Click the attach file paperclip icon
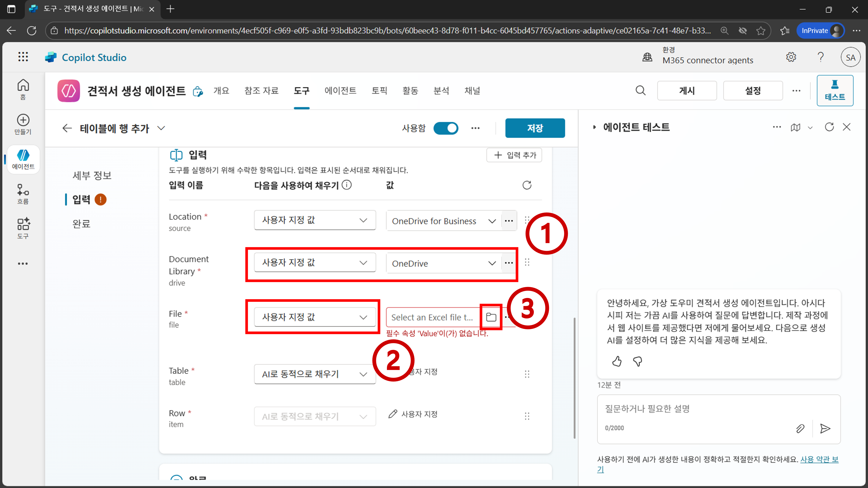 [x=800, y=428]
